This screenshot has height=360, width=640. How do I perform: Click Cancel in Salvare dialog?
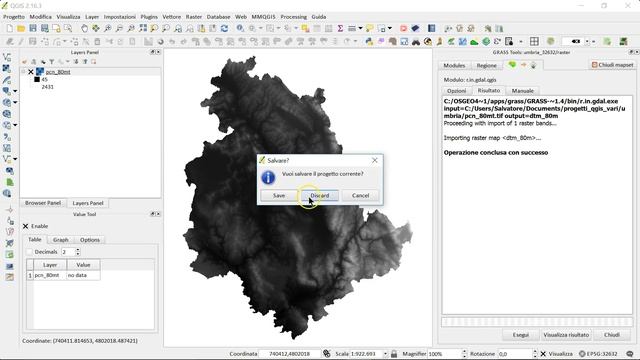tap(360, 196)
